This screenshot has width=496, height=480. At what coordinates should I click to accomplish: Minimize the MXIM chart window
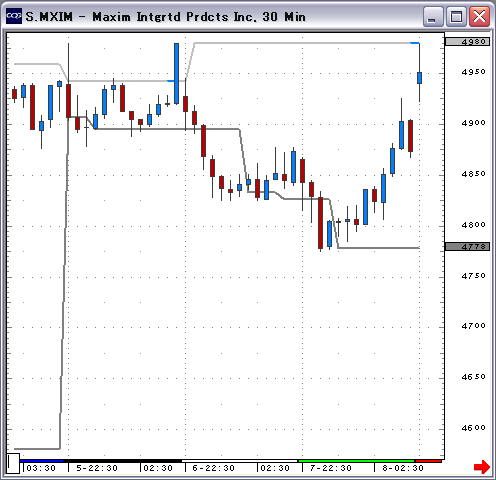[x=433, y=16]
